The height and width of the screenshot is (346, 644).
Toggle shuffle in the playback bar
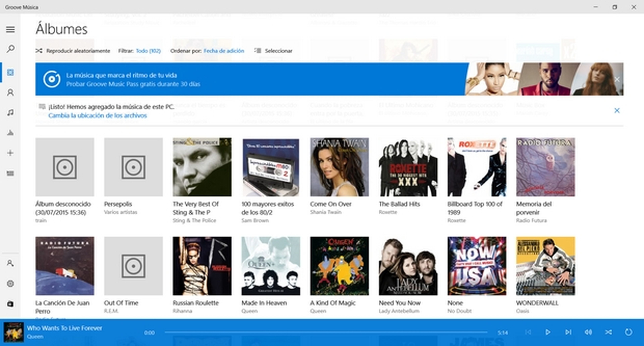608,332
